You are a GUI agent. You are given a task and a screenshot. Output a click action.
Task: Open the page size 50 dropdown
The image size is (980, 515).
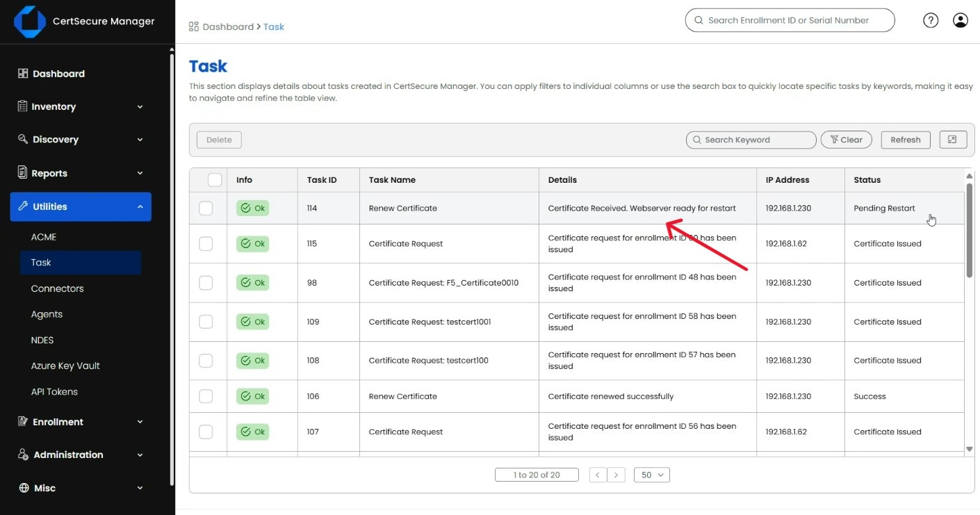[x=652, y=475]
